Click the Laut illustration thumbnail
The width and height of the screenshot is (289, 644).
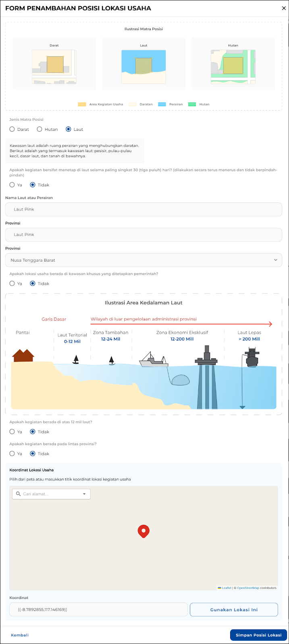143,67
